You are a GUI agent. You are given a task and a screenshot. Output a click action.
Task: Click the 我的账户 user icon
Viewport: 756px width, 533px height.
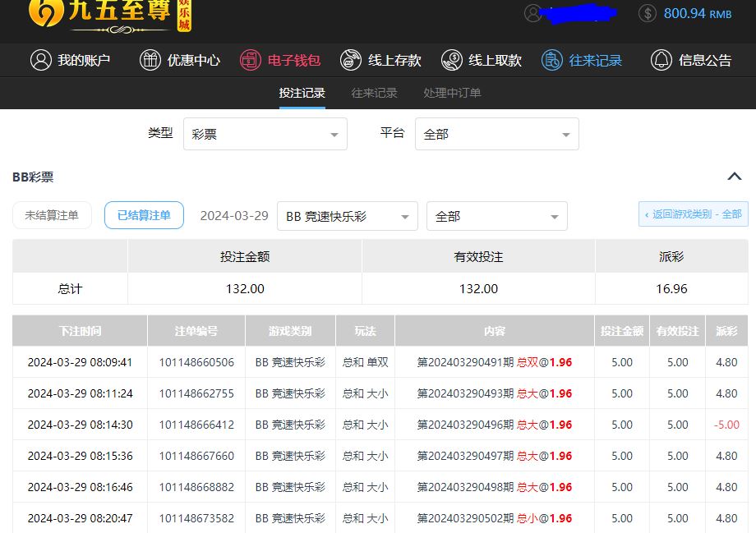[40, 60]
